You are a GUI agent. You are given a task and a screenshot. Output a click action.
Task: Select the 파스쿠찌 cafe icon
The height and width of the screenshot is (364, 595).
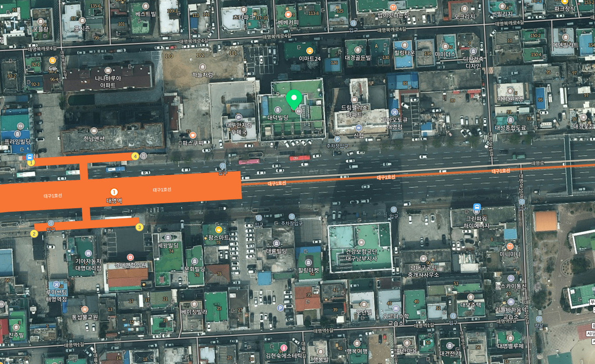pyautogui.click(x=193, y=135)
